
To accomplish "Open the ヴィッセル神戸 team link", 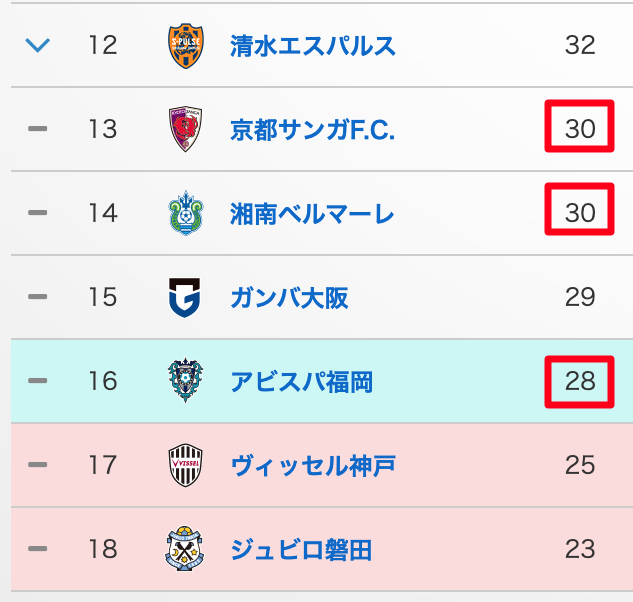I will click(312, 466).
